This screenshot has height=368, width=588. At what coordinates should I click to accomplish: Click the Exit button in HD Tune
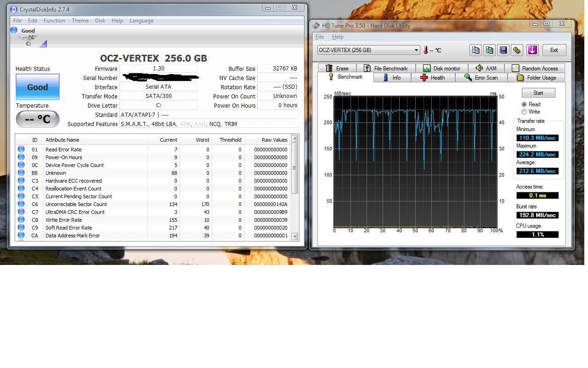(554, 50)
